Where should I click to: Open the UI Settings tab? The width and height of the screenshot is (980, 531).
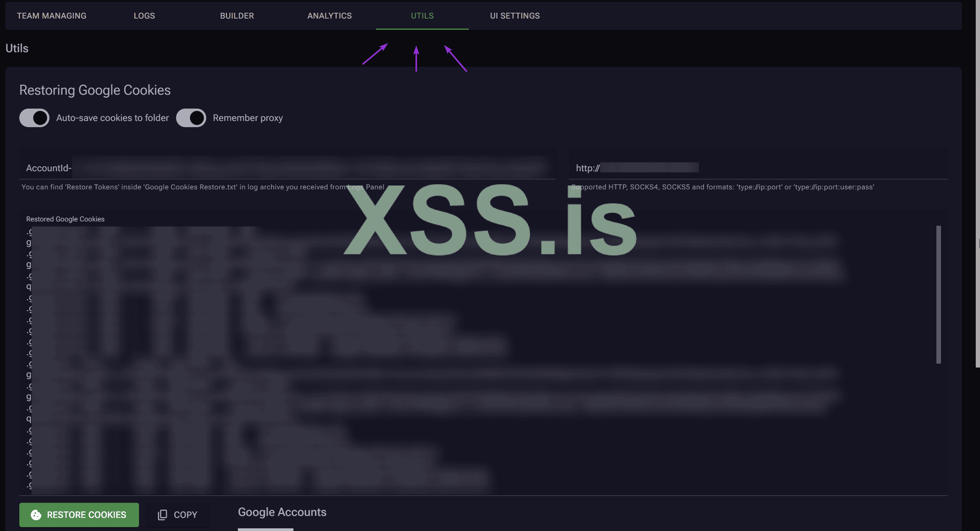pos(515,16)
